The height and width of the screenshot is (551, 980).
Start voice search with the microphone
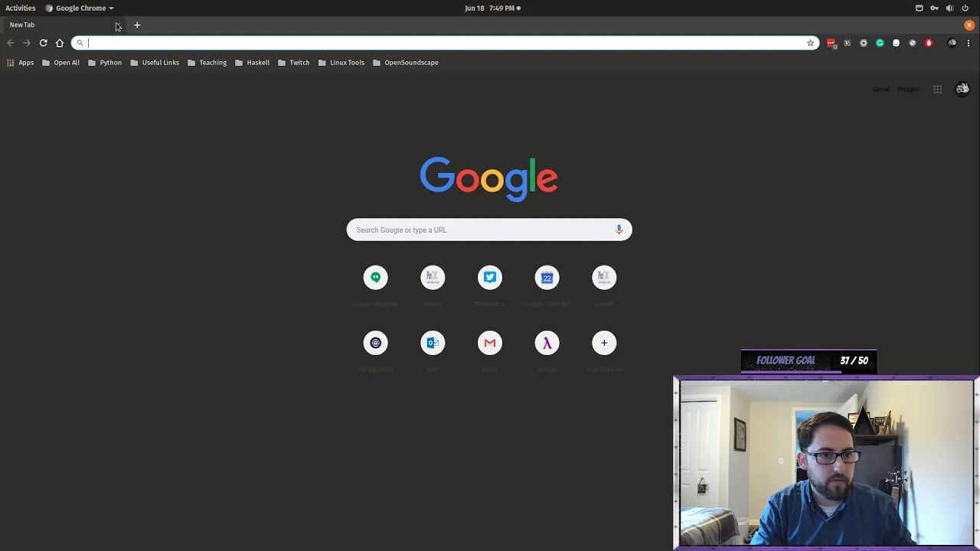tap(619, 230)
